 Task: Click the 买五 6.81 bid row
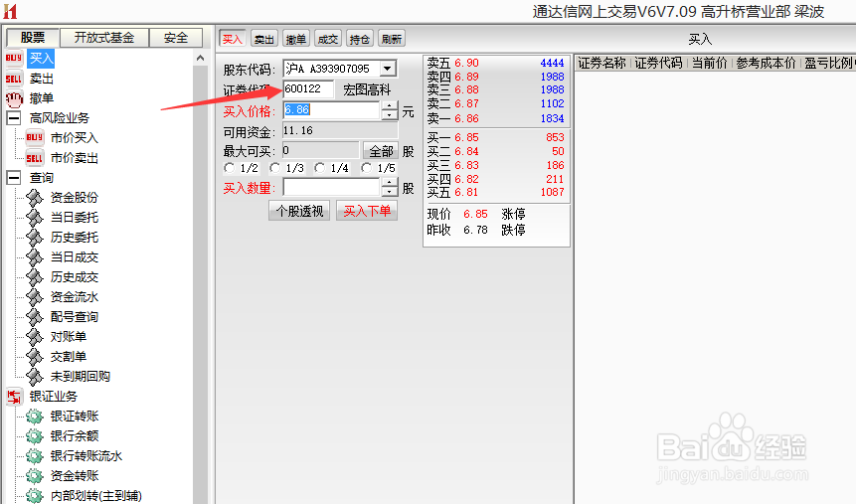coord(496,192)
